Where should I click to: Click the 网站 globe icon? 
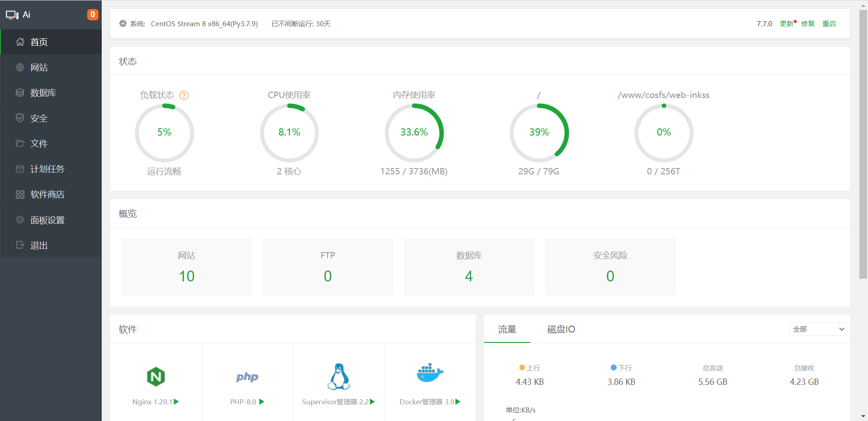pos(20,67)
